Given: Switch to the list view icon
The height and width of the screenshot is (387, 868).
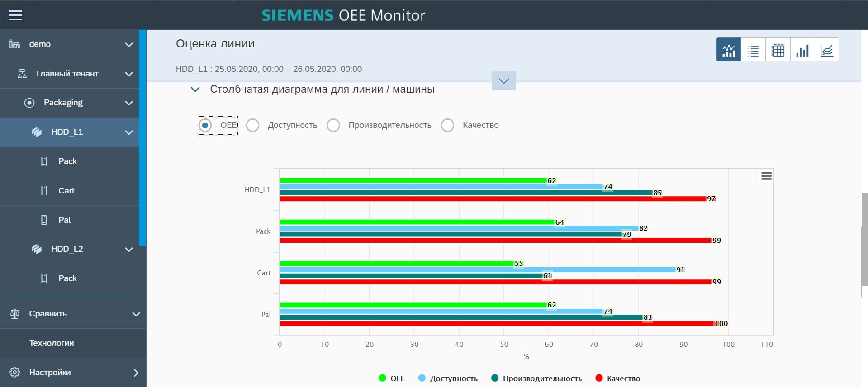Looking at the screenshot, I should [x=753, y=49].
